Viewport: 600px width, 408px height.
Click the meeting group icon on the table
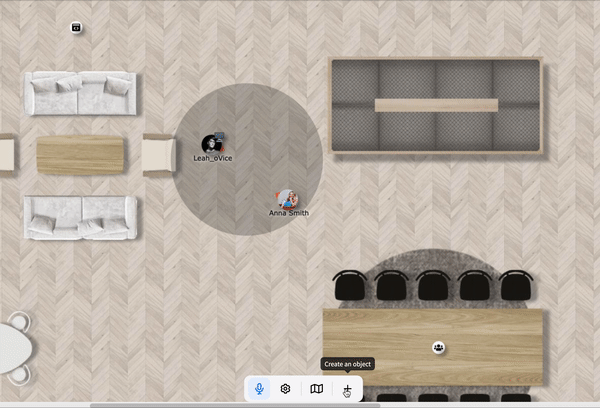(439, 348)
